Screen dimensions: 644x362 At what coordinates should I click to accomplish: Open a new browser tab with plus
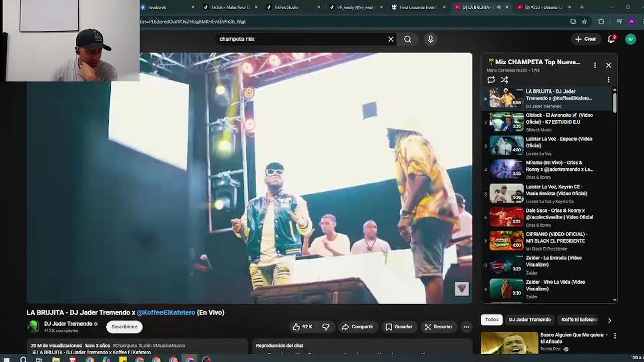[582, 7]
